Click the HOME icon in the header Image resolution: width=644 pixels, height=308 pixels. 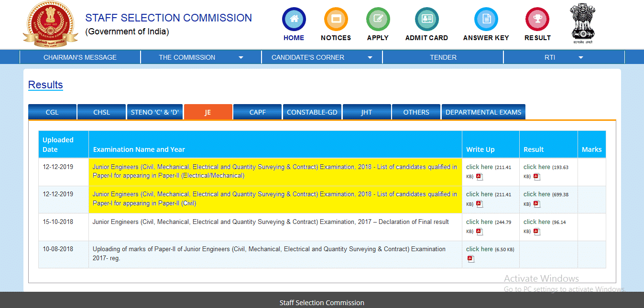click(x=294, y=19)
